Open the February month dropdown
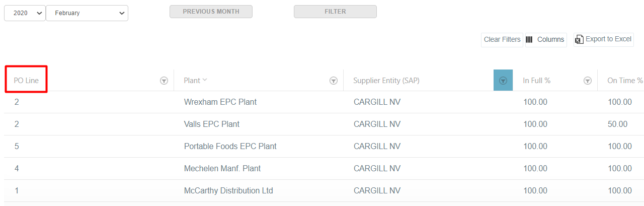Screen dimensions: 644x206 pos(87,13)
